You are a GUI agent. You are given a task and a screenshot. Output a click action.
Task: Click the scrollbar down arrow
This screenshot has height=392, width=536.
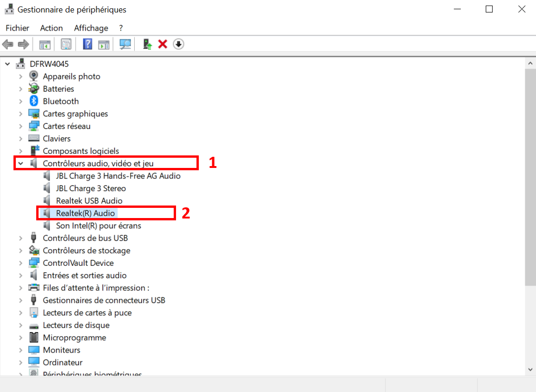530,369
